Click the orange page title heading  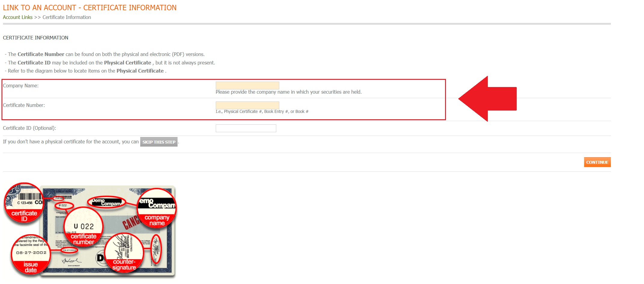coord(90,8)
